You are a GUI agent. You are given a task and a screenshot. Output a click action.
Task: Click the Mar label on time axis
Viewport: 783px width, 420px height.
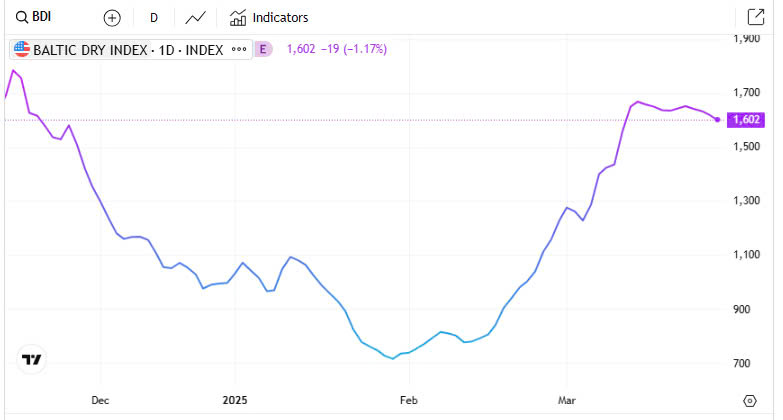pyautogui.click(x=567, y=400)
